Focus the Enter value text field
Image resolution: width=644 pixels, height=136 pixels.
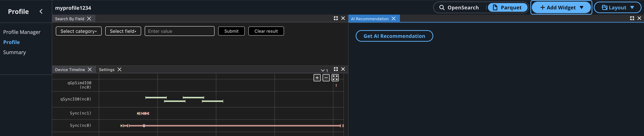(x=179, y=31)
